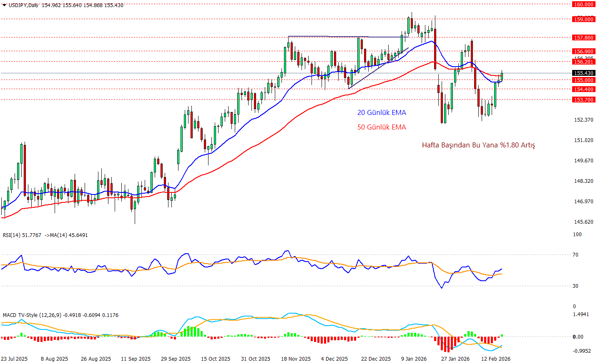
Task: Click the RSI 70 level axis value
Action: coord(575,254)
